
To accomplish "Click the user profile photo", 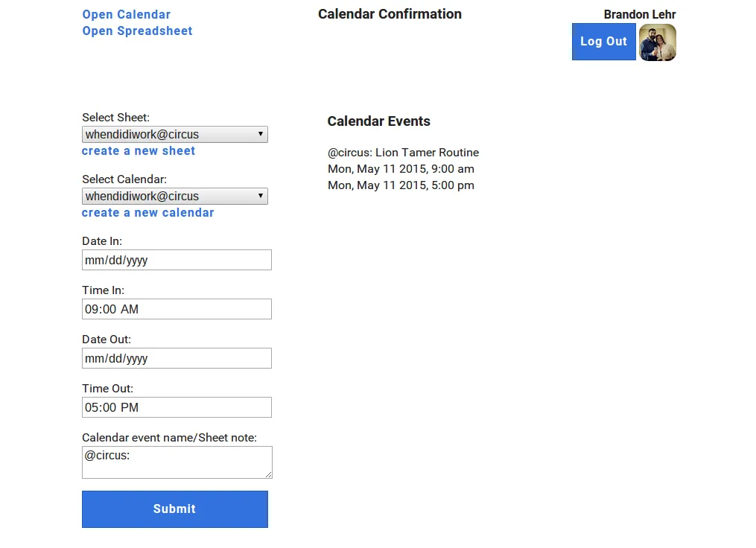I will coord(657,42).
